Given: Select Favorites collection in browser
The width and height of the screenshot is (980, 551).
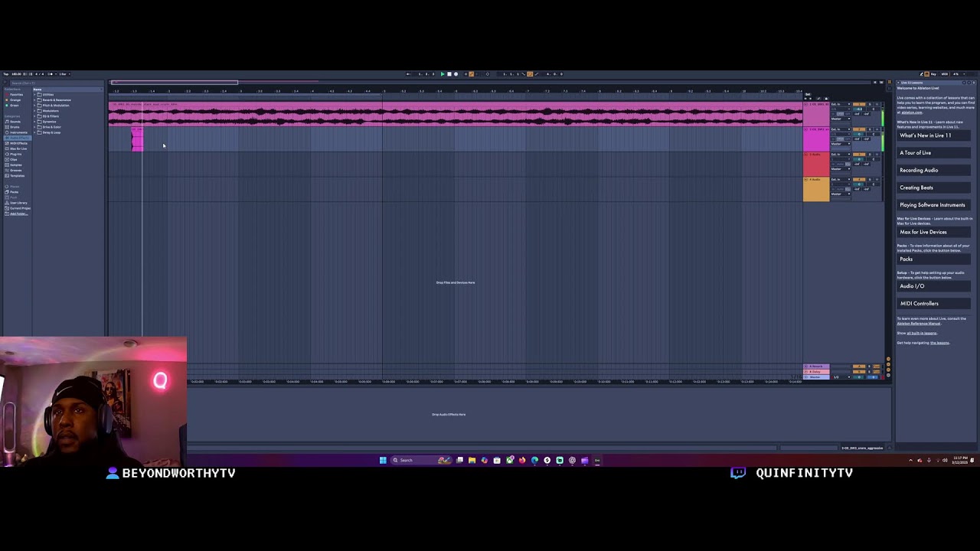Looking at the screenshot, I should tap(15, 95).
